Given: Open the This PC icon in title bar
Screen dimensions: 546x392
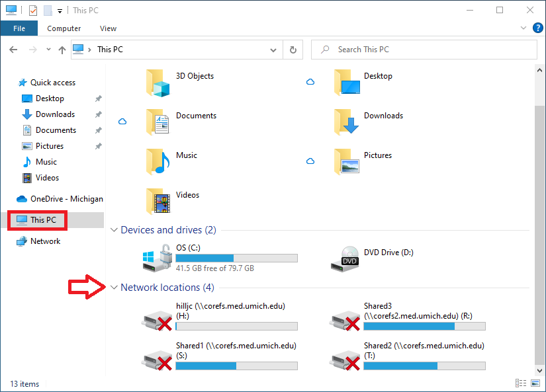Looking at the screenshot, I should [11, 10].
